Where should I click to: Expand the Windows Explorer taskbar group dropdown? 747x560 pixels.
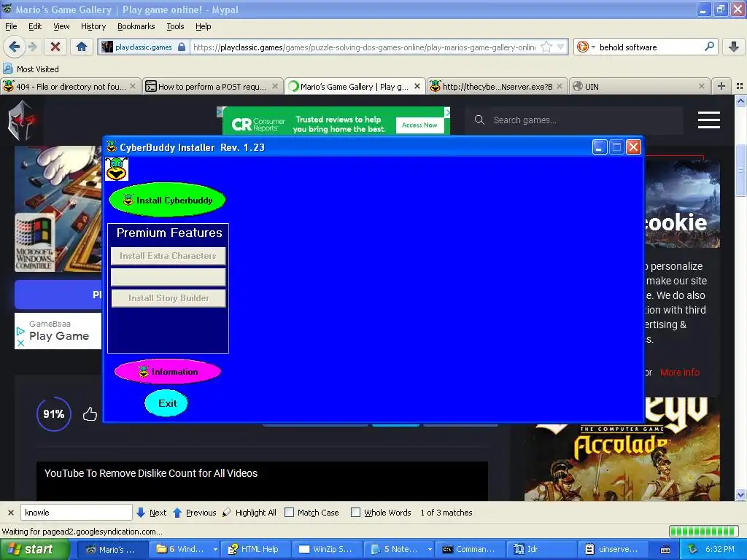pyautogui.click(x=215, y=550)
